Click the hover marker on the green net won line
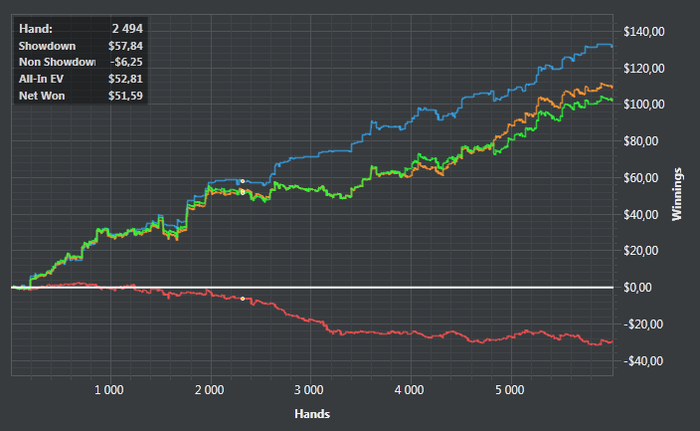 (x=242, y=193)
